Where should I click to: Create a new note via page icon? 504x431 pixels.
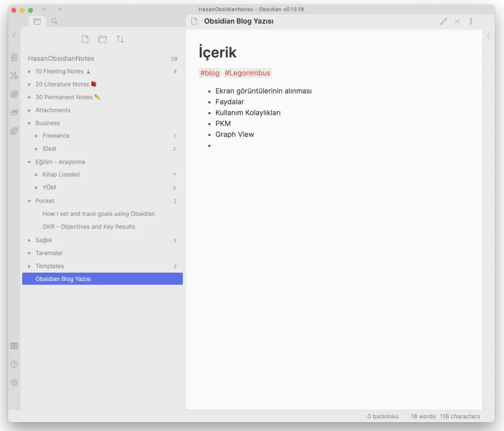click(85, 39)
